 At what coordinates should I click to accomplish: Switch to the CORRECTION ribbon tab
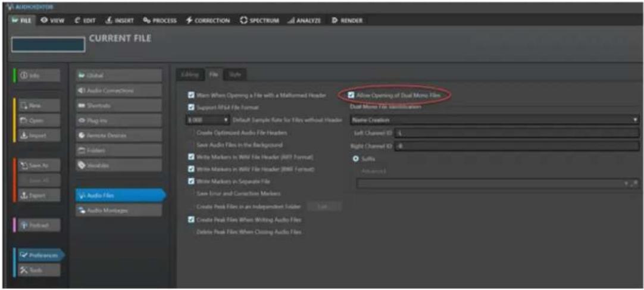pos(208,20)
